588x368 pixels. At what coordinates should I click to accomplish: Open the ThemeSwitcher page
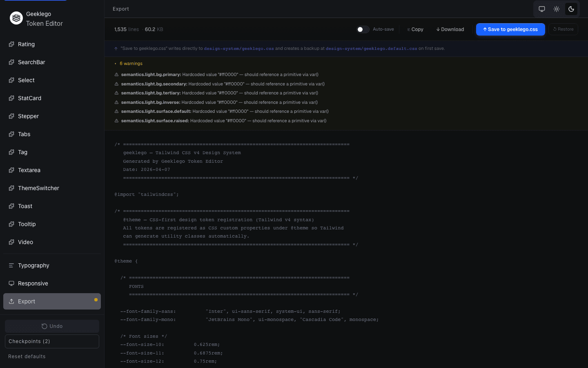(x=52, y=188)
